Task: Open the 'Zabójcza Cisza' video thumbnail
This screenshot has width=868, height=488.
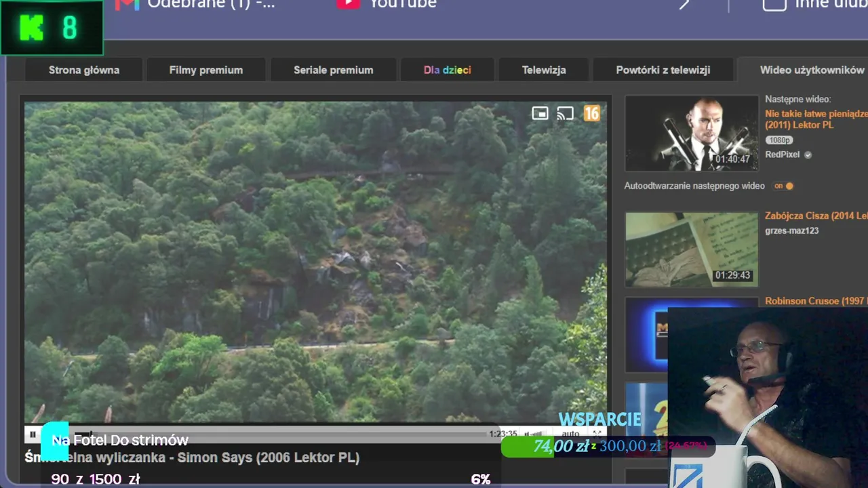Action: click(x=691, y=249)
